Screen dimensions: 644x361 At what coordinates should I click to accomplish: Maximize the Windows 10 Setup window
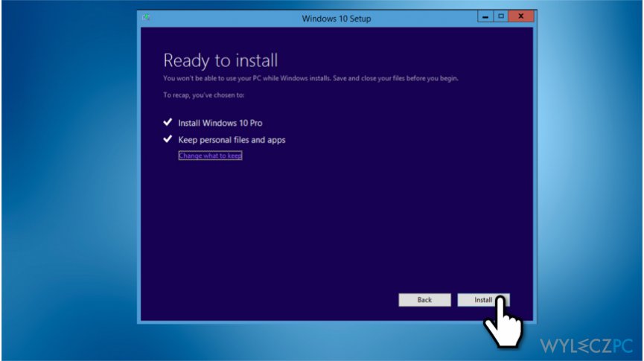click(x=500, y=16)
